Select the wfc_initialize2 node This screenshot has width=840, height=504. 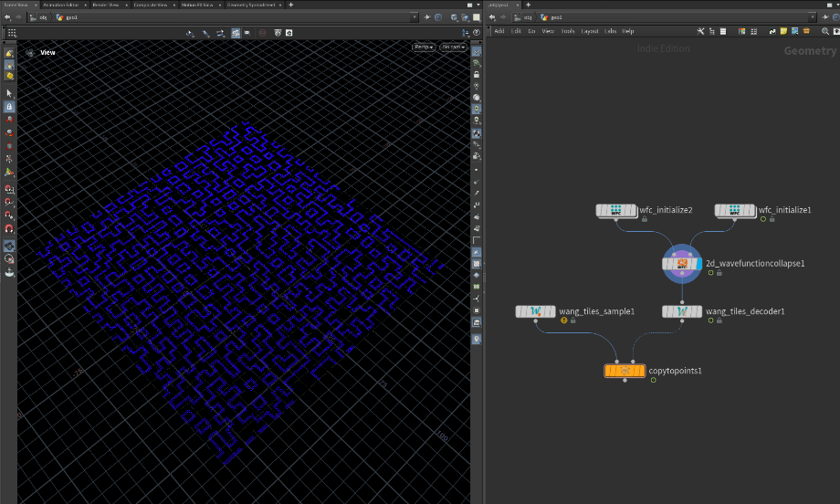click(616, 211)
